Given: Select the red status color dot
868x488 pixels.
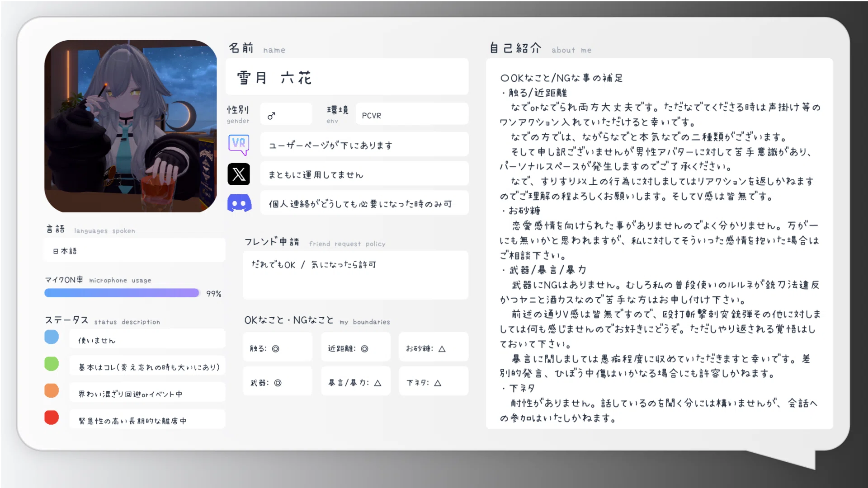Looking at the screenshot, I should (x=52, y=417).
